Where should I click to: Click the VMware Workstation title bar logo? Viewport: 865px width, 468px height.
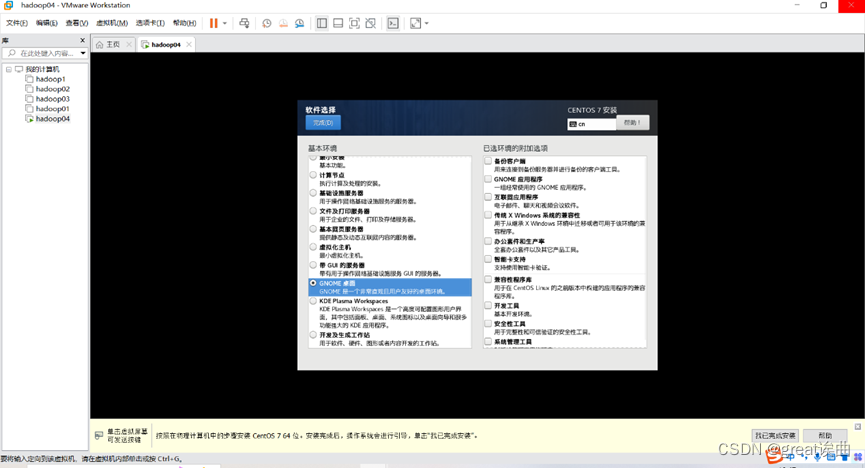[x=8, y=5]
